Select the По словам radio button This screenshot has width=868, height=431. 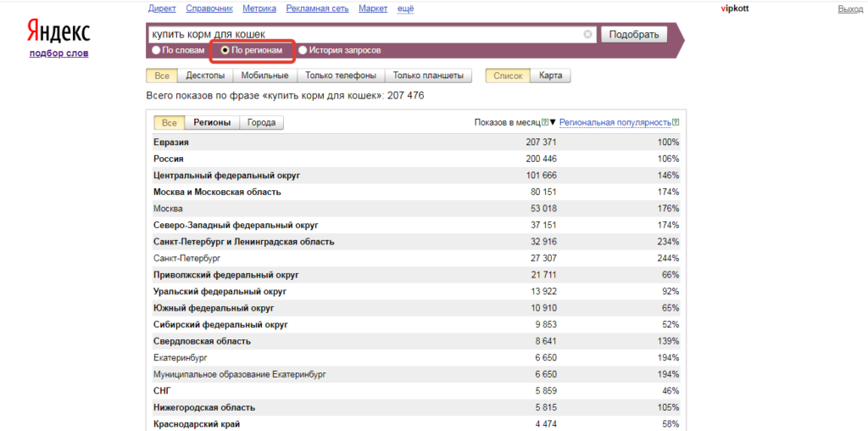[157, 50]
